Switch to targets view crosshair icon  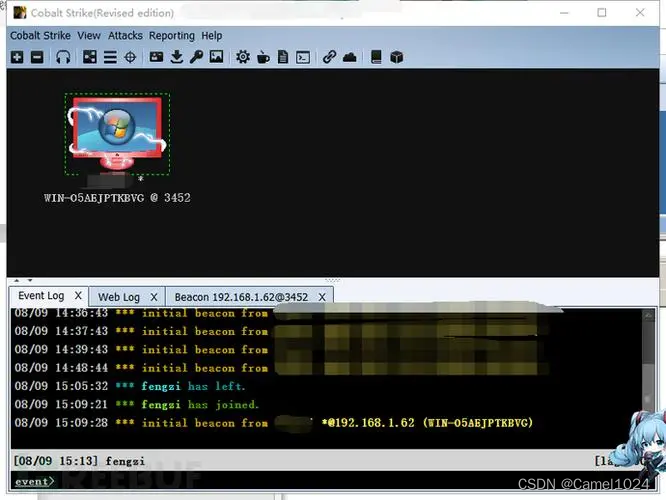pos(130,57)
